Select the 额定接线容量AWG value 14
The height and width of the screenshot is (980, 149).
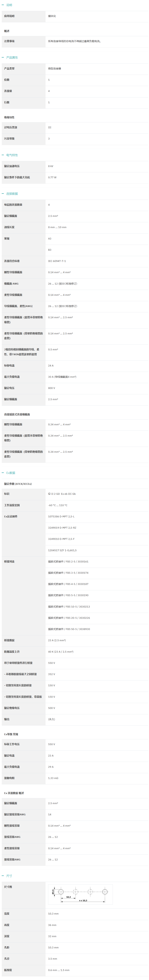coord(50,815)
